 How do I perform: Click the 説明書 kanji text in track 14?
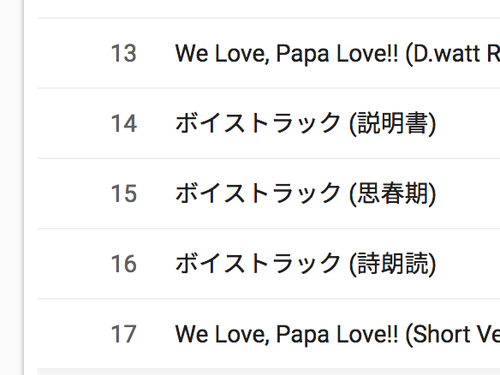tap(393, 123)
